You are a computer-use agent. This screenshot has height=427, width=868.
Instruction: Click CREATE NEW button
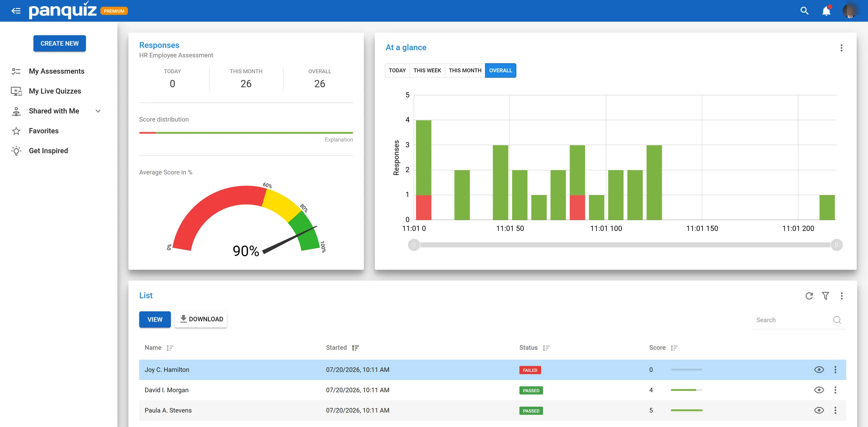pyautogui.click(x=60, y=43)
